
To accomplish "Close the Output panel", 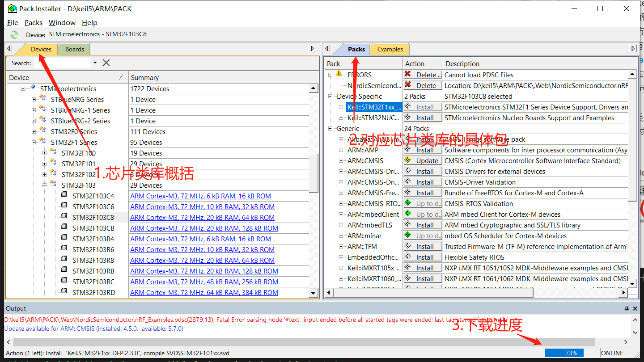I will click(636, 308).
